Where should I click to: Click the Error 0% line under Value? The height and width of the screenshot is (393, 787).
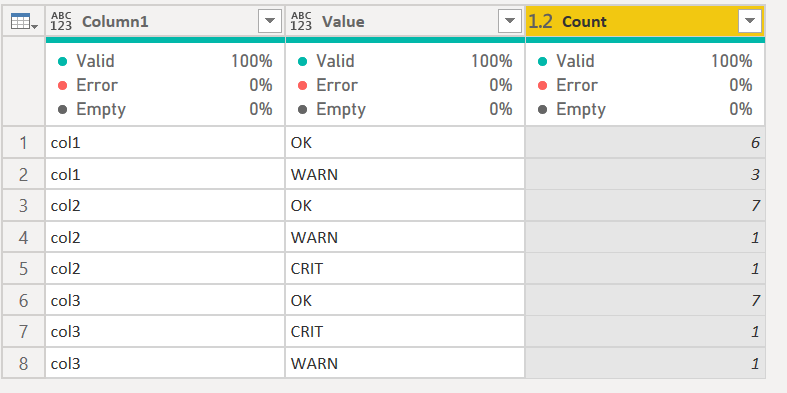[405, 85]
